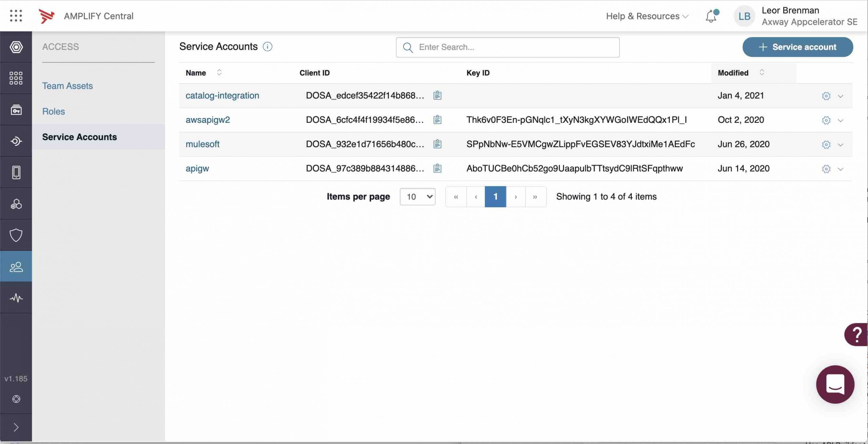Click the Service Accounts info icon
This screenshot has width=868, height=444.
[x=268, y=46]
